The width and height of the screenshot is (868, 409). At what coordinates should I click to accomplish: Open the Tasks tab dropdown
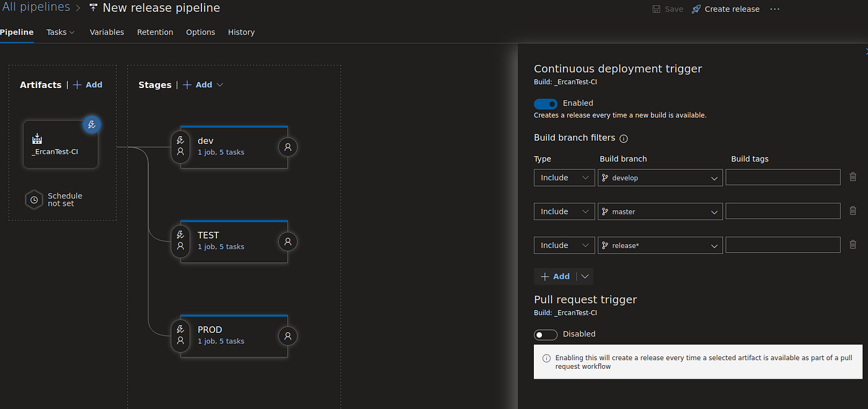tap(61, 32)
